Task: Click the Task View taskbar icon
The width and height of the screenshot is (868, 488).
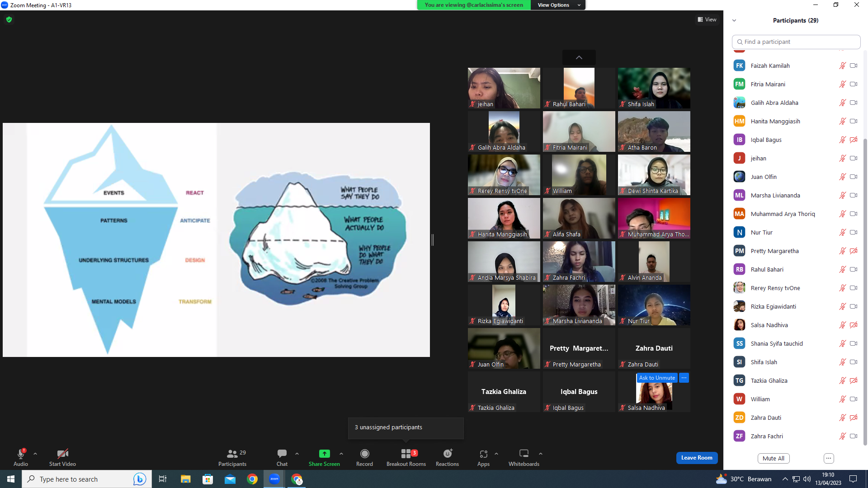Action: click(163, 479)
